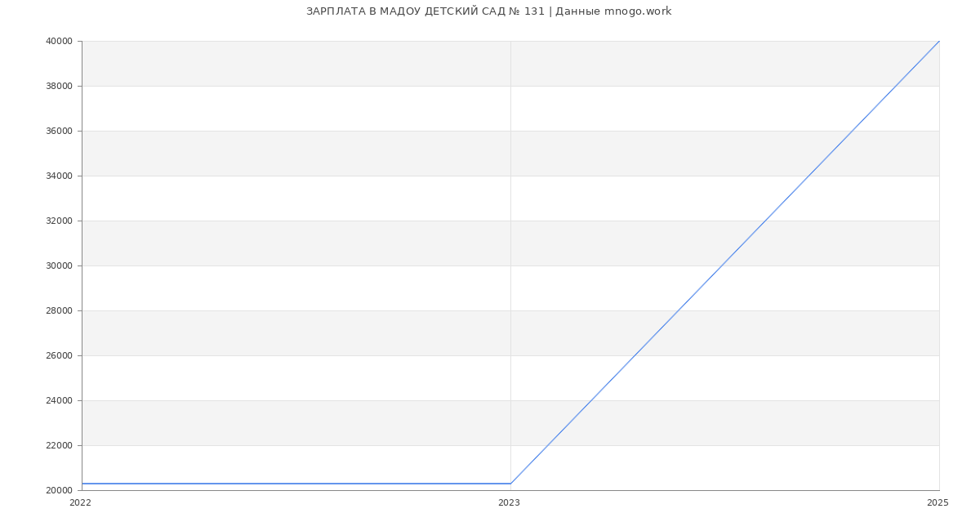
Task: Click the 20000 y-axis label
Action: pos(59,490)
